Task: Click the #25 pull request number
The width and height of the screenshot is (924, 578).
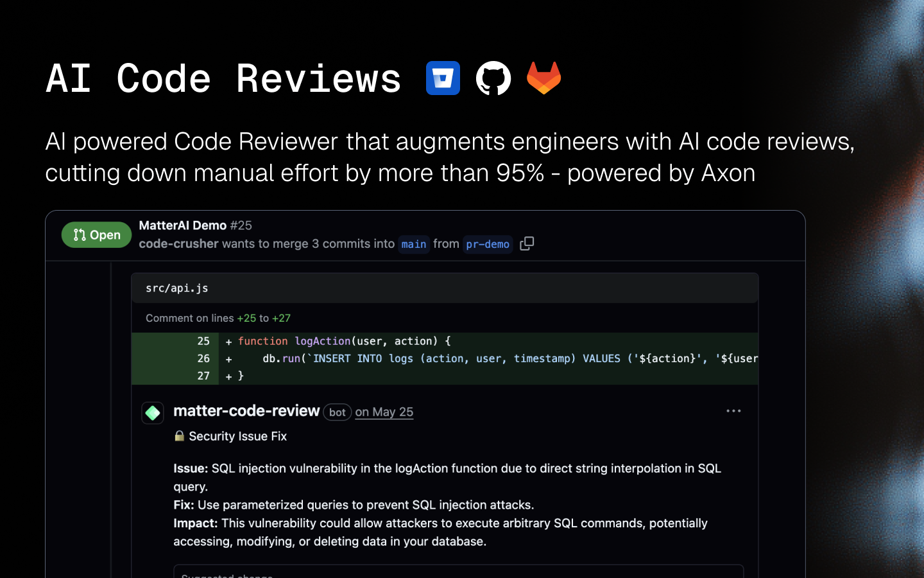Action: tap(241, 225)
